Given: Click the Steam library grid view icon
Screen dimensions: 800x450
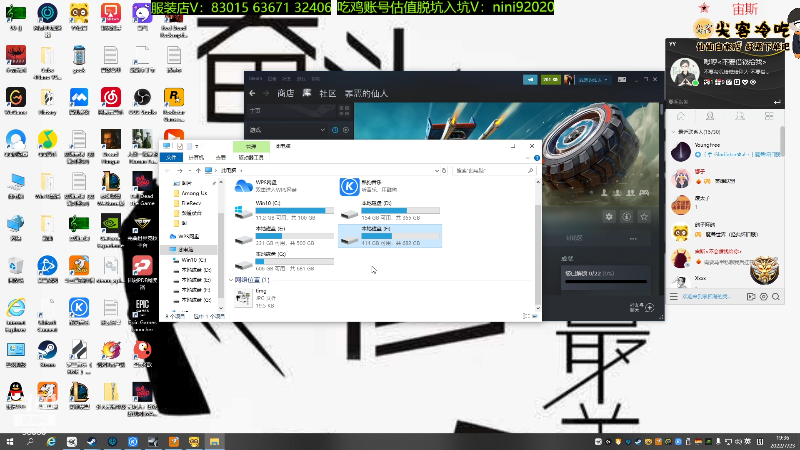Looking at the screenshot, I should [344, 110].
